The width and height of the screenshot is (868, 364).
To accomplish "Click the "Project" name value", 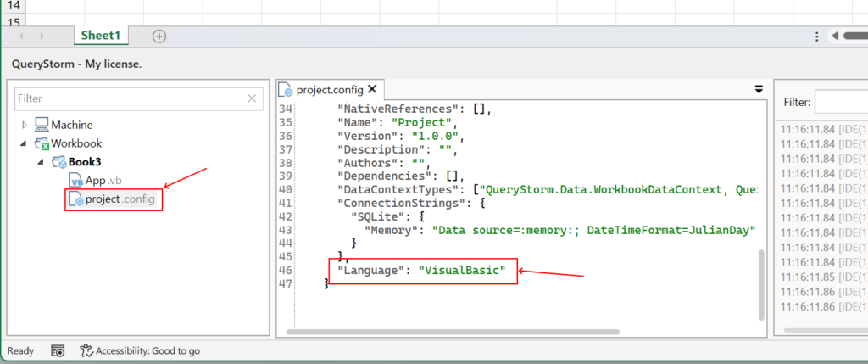I will (x=422, y=122).
